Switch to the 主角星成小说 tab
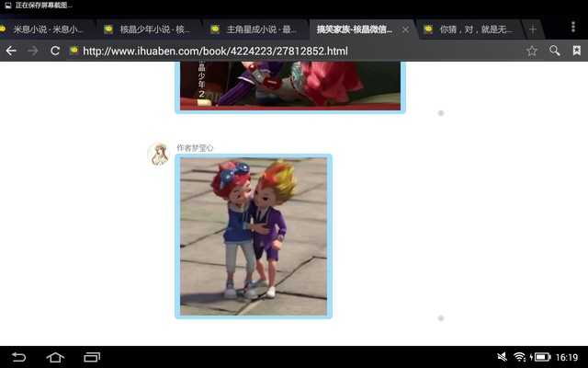The height and width of the screenshot is (368, 588). coord(254,29)
